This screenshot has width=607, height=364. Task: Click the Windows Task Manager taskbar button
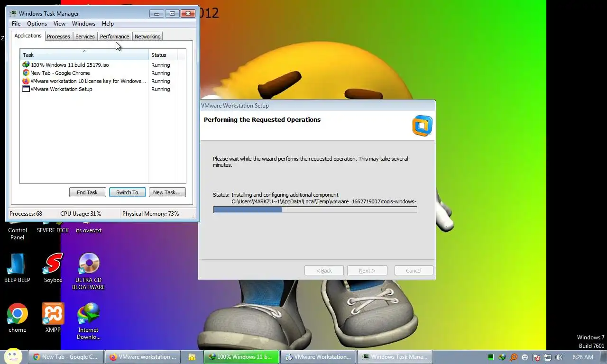pos(395,357)
